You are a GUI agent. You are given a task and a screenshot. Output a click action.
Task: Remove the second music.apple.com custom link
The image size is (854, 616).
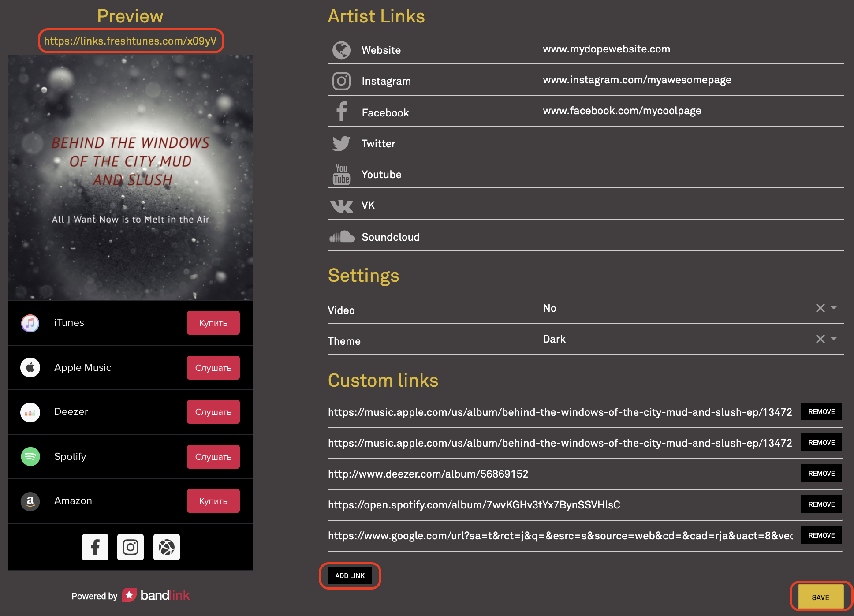coord(821,442)
